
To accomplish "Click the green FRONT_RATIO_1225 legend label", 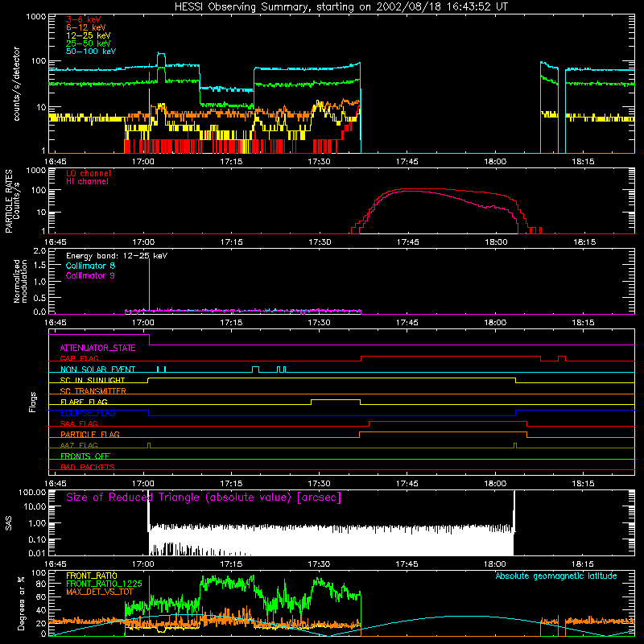I will tap(104, 584).
